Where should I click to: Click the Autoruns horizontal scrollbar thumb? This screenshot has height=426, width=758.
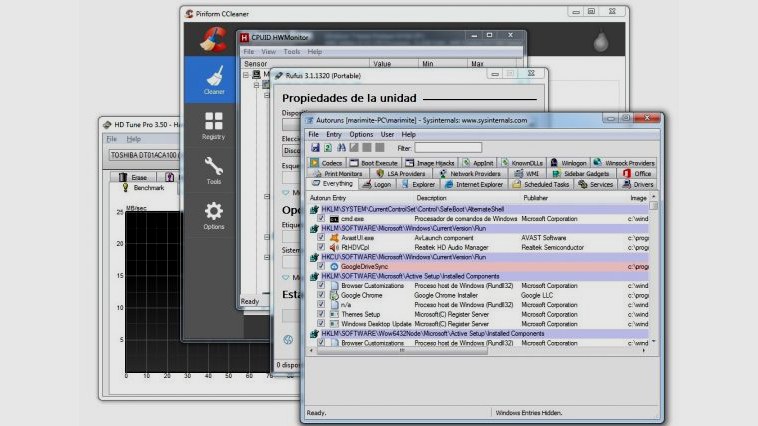pyautogui.click(x=402, y=351)
